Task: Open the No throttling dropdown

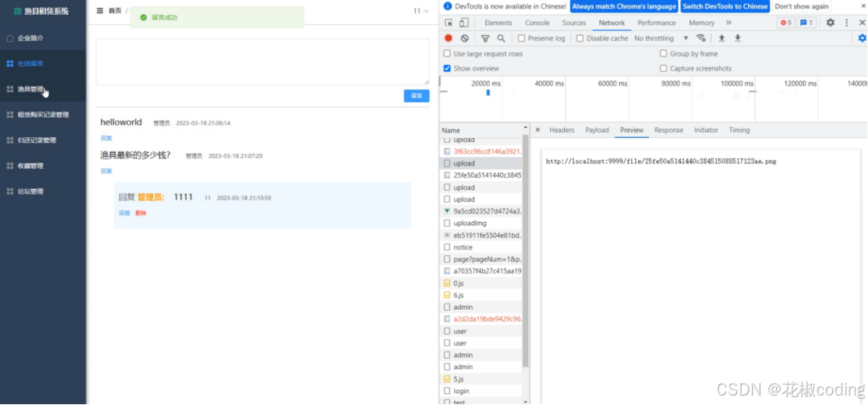Action: coord(662,38)
